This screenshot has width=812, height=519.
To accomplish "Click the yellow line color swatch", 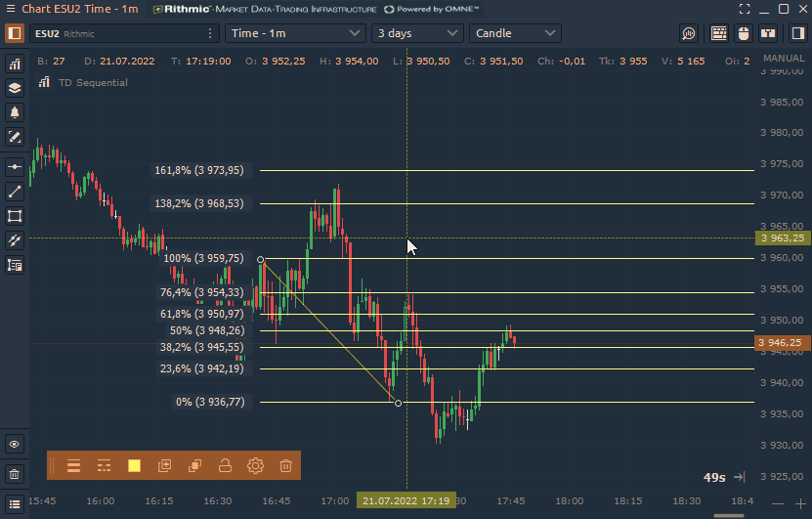I will coord(134,466).
